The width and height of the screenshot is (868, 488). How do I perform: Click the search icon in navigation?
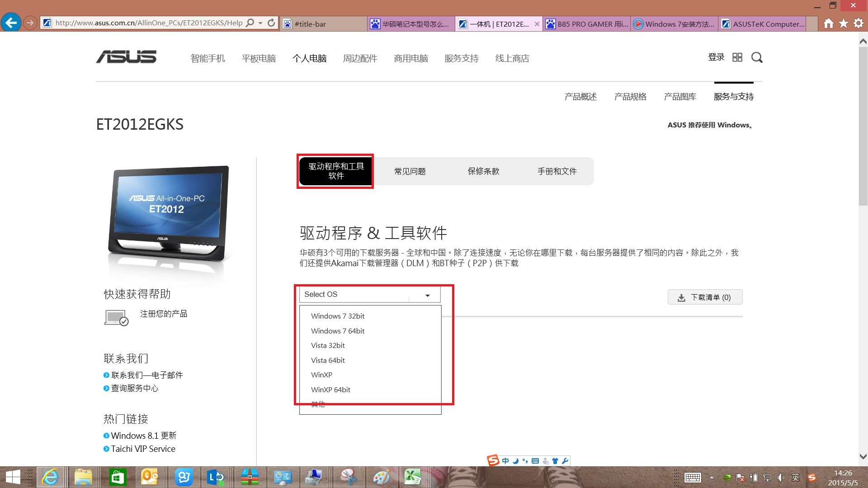click(x=756, y=58)
